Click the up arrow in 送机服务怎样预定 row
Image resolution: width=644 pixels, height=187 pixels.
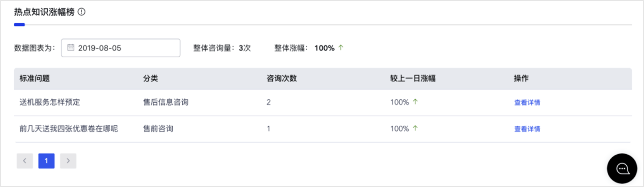[x=415, y=102]
